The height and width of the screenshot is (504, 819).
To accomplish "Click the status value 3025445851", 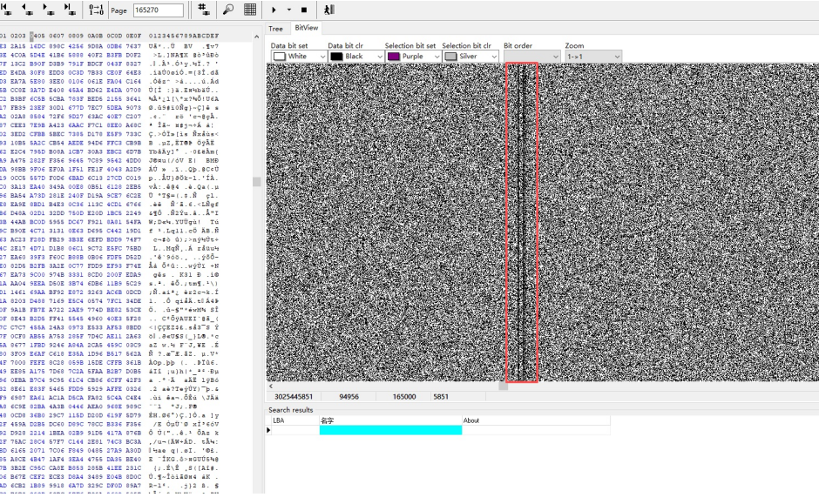I will 294,397.
